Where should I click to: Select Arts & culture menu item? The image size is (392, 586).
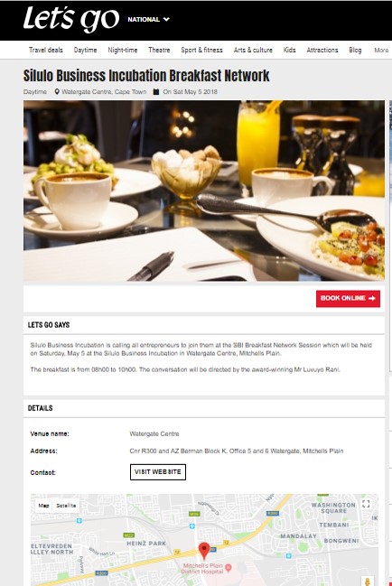[x=253, y=50]
